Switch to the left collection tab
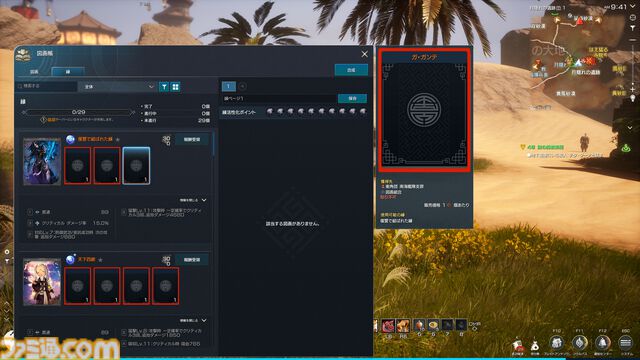The image size is (640, 360). point(34,71)
